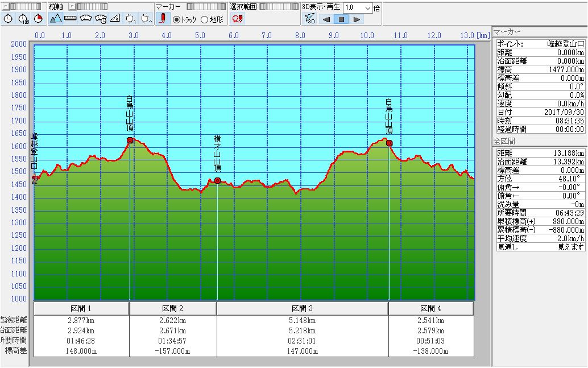Click the 08:31:35 time value
This screenshot has height=368, width=588.
[x=569, y=121]
